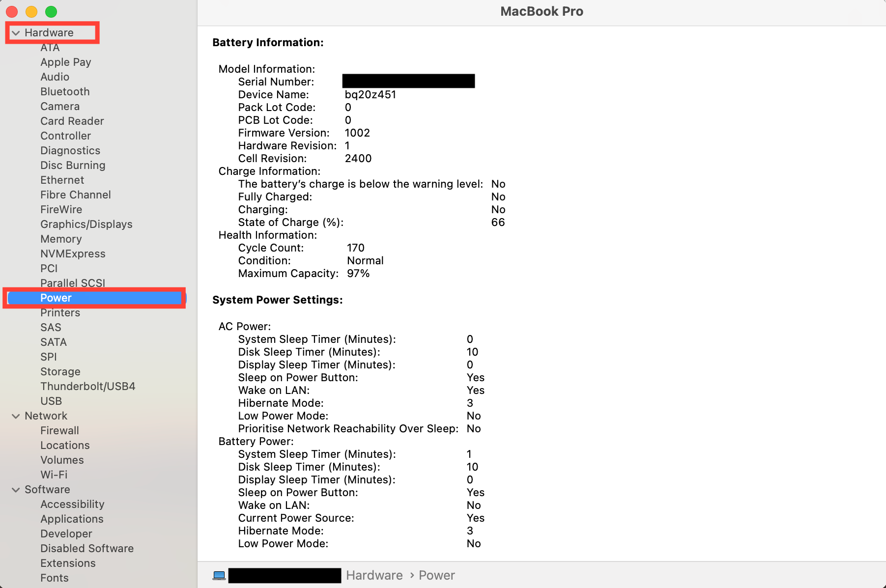Select SAS in the sidebar
The width and height of the screenshot is (886, 588).
[x=51, y=328]
